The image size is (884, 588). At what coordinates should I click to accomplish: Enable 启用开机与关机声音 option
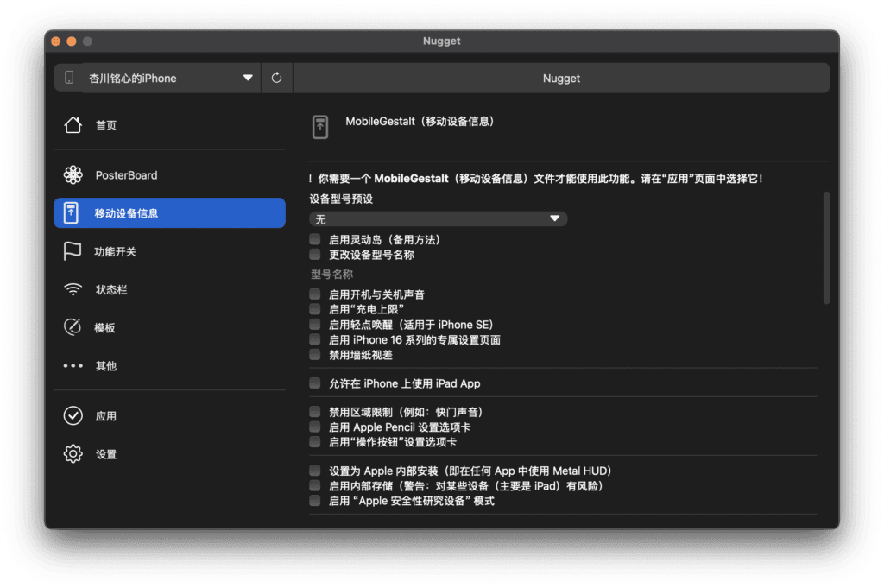point(315,294)
